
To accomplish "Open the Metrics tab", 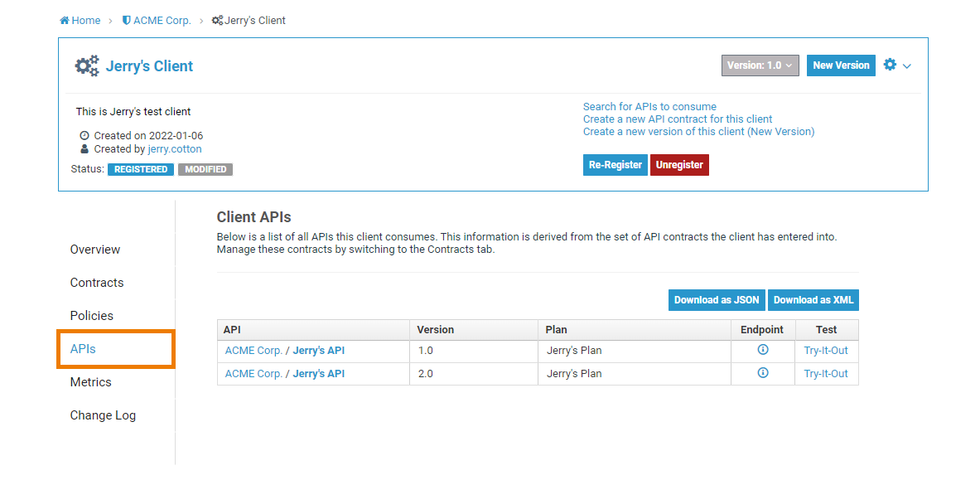I will [91, 382].
